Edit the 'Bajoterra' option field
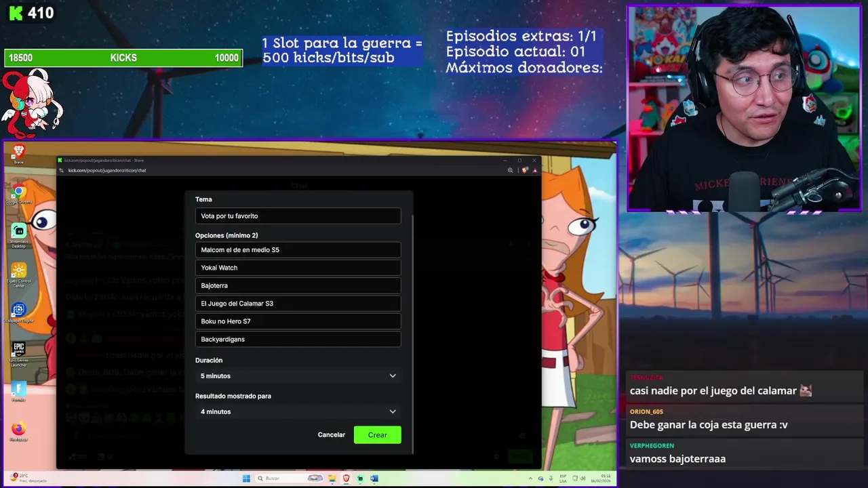Viewport: 868px width, 488px height. click(x=298, y=285)
